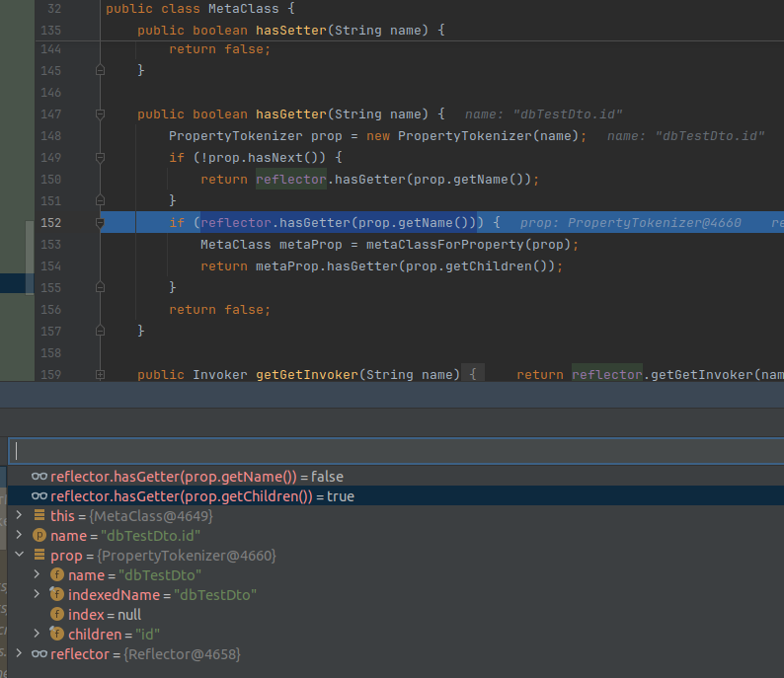Image resolution: width=784 pixels, height=678 pixels.
Task: Click line number 153 in gutter
Action: 51,245
